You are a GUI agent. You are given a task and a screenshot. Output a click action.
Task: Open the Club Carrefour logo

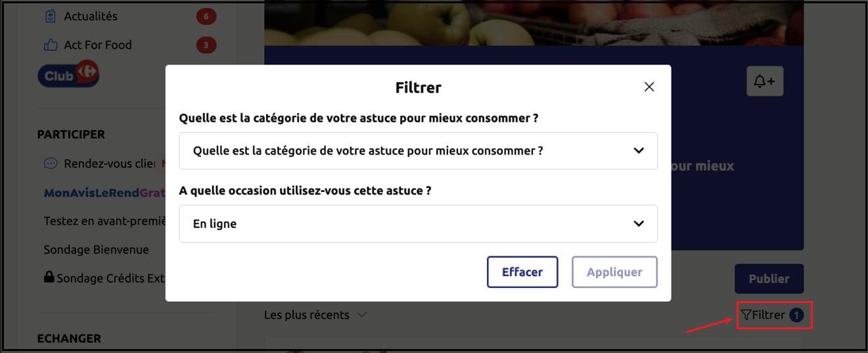click(x=68, y=75)
